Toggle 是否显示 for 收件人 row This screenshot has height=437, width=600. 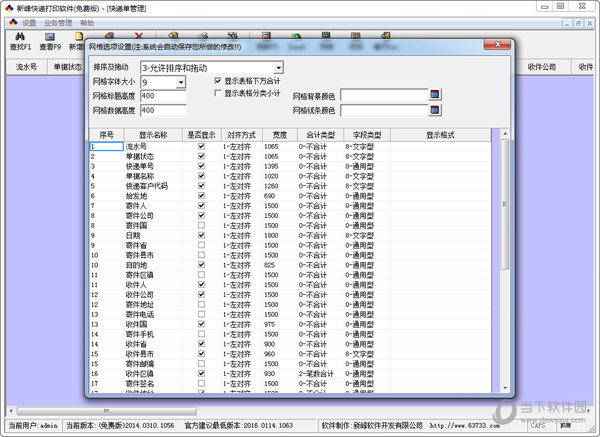tap(201, 285)
